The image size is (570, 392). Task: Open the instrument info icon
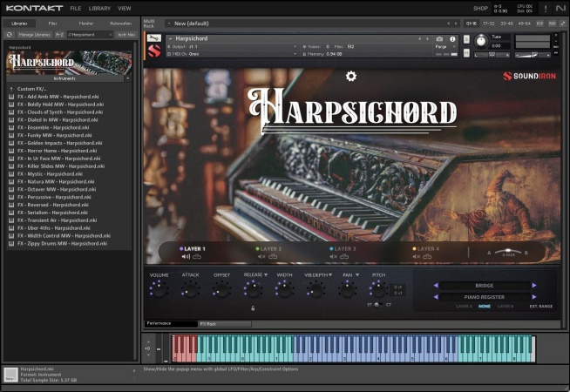click(x=453, y=39)
